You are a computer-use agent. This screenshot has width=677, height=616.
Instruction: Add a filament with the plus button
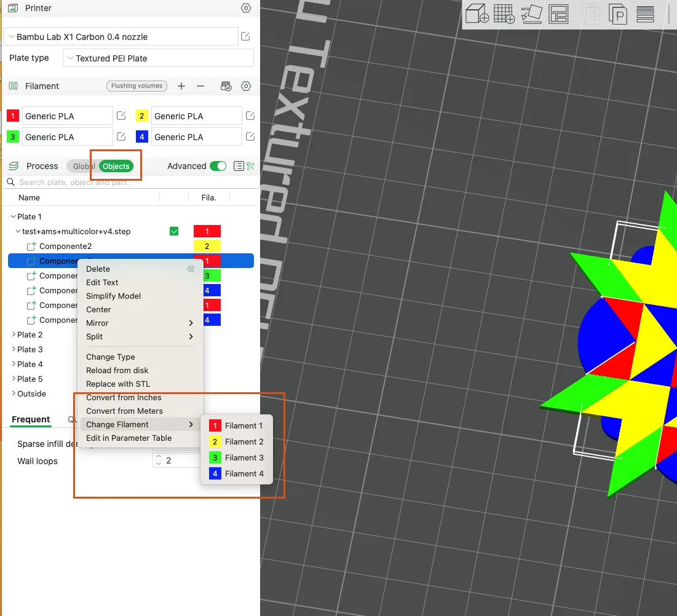pos(181,86)
